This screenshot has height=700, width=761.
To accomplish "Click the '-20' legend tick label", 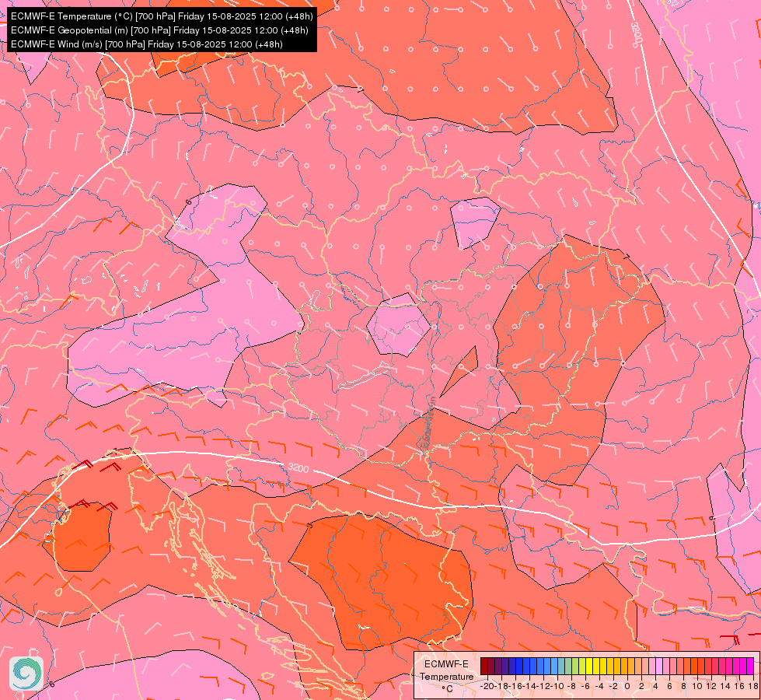I will coord(487,686).
